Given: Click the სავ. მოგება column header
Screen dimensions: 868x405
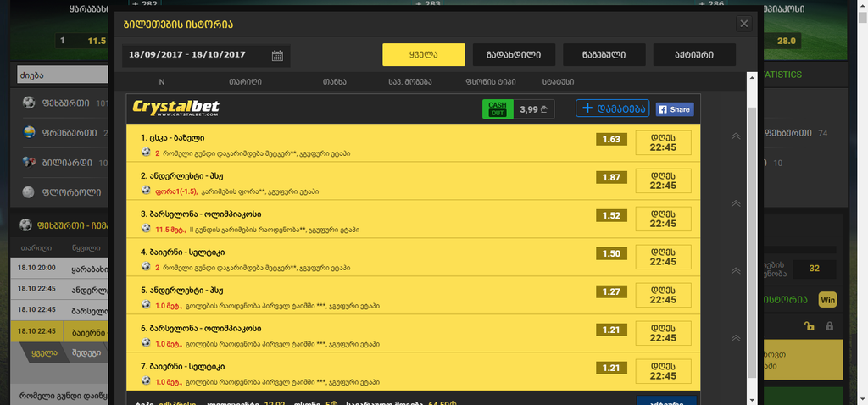Looking at the screenshot, I should pyautogui.click(x=410, y=82).
